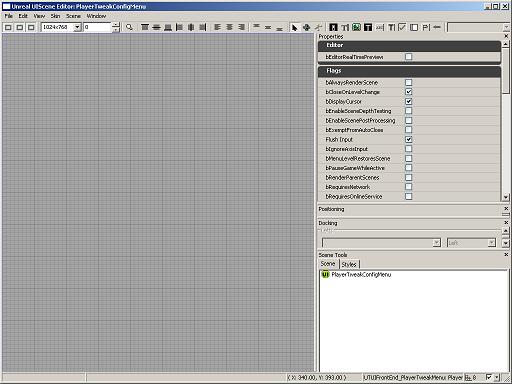Align widgets to horizontal center
The width and height of the screenshot is (512, 384).
[191, 27]
